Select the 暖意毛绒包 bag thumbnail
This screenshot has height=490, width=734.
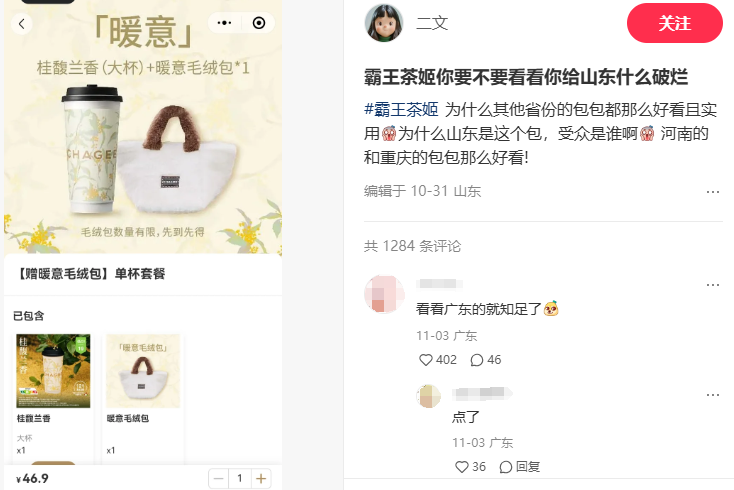pos(143,371)
